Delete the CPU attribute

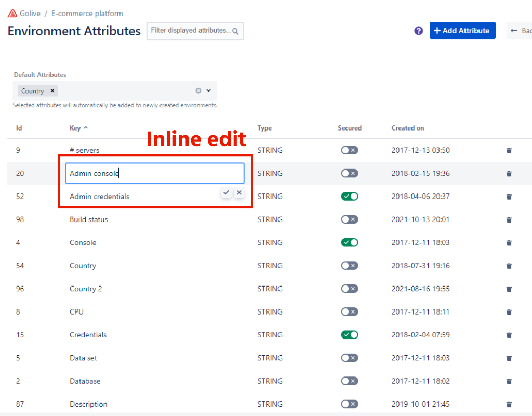[x=509, y=312]
